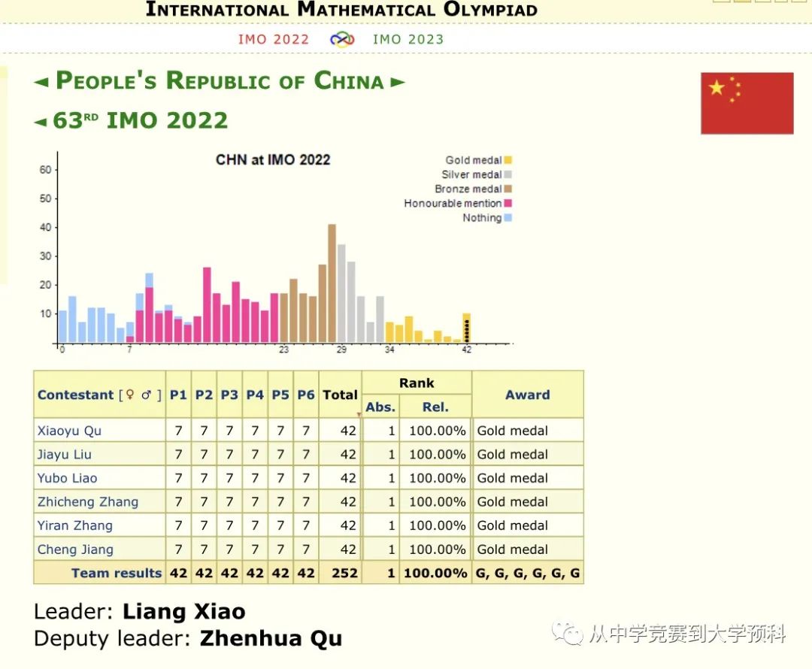This screenshot has width=812, height=669.
Task: Open People's Republic of China heading link
Action: point(220,80)
